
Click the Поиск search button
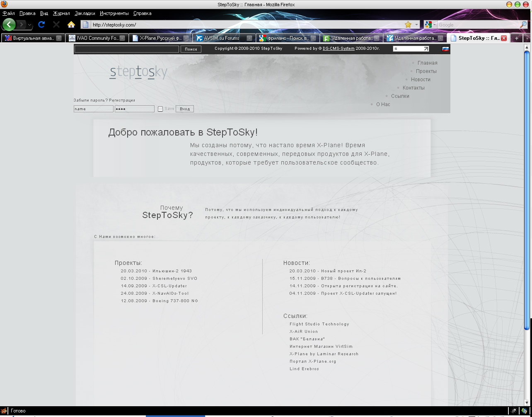point(191,49)
